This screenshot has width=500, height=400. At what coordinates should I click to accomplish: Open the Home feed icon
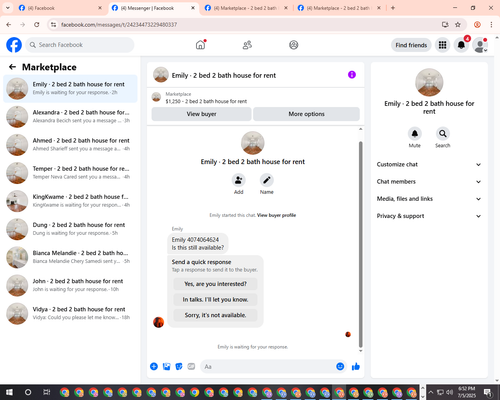[200, 45]
